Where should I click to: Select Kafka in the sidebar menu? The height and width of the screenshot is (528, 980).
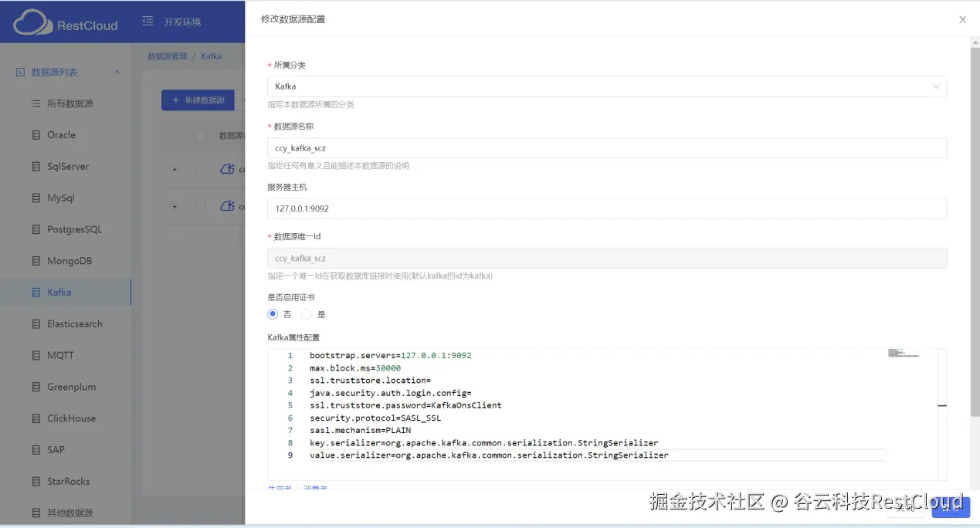[66, 293]
